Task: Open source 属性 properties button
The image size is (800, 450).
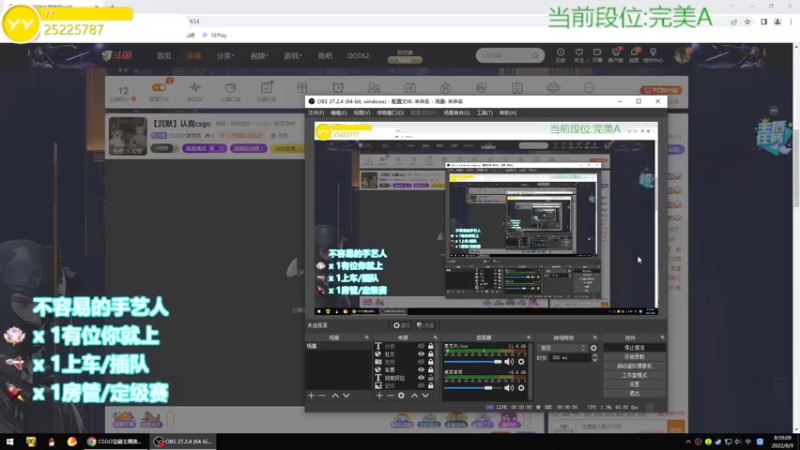Action: pos(402,326)
